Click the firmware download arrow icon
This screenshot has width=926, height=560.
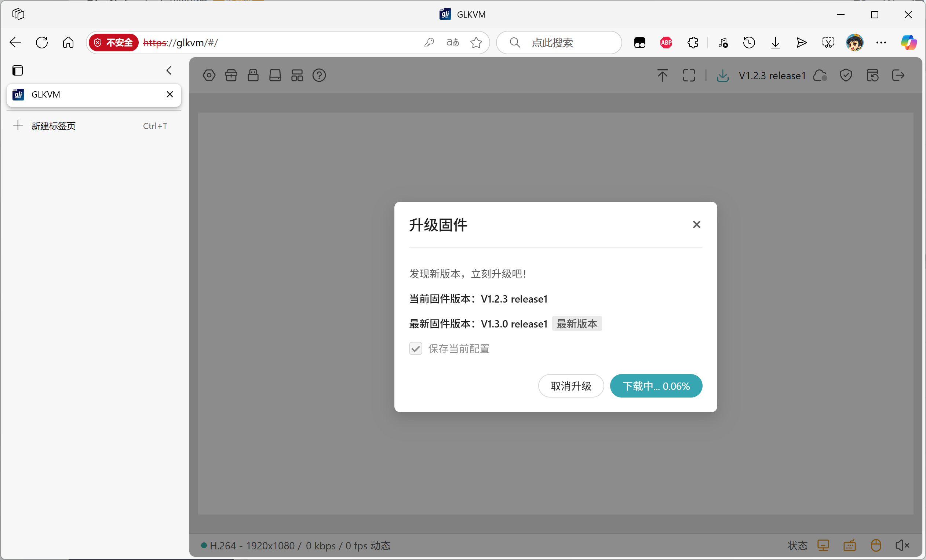722,76
